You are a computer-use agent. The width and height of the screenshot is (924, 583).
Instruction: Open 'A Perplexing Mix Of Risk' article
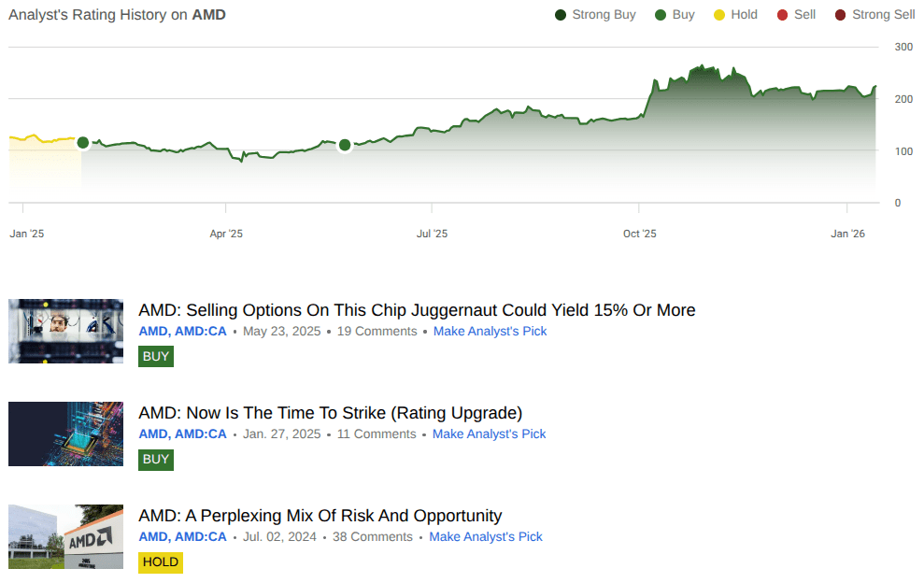pyautogui.click(x=320, y=516)
